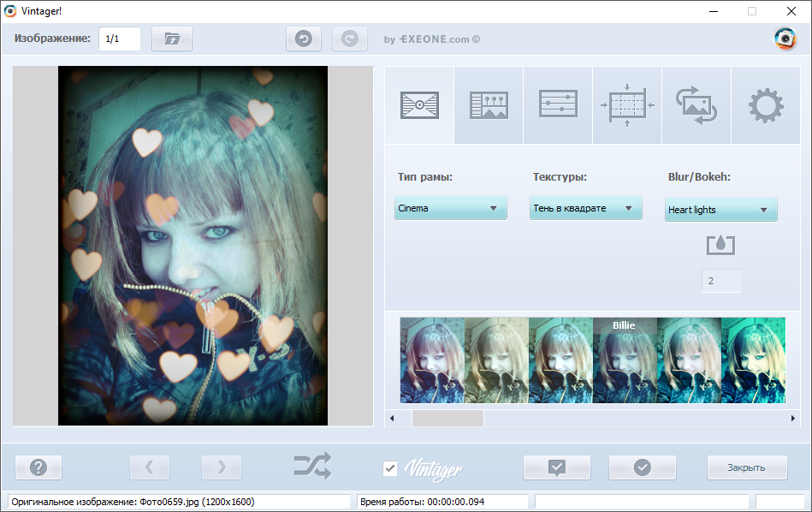This screenshot has height=512, width=812.
Task: Redo the change
Action: point(350,39)
